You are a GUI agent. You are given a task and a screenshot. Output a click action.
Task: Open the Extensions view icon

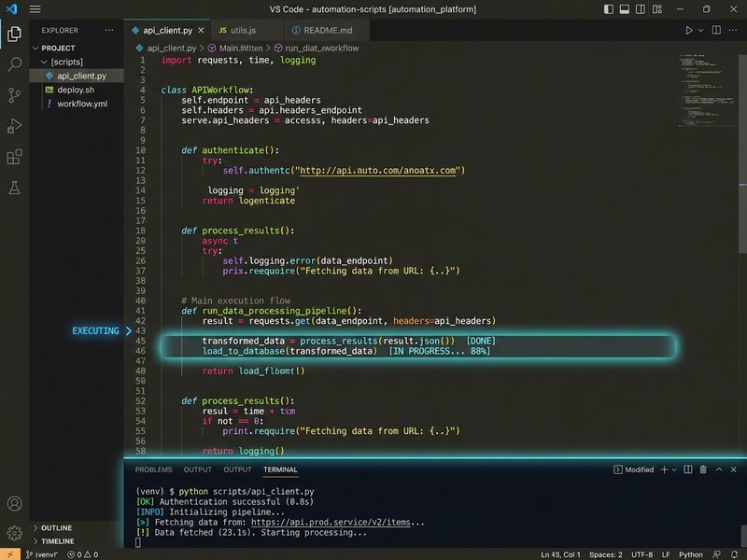(12, 159)
